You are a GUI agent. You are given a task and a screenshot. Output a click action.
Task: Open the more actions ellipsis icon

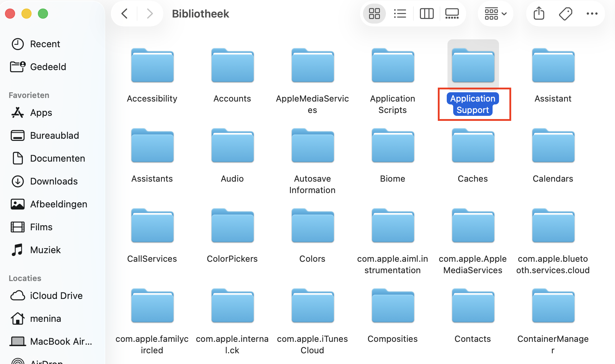point(592,14)
